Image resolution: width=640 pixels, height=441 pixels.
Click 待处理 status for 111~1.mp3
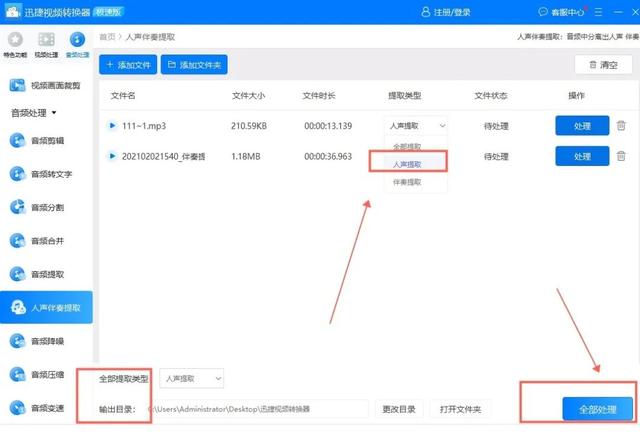496,126
